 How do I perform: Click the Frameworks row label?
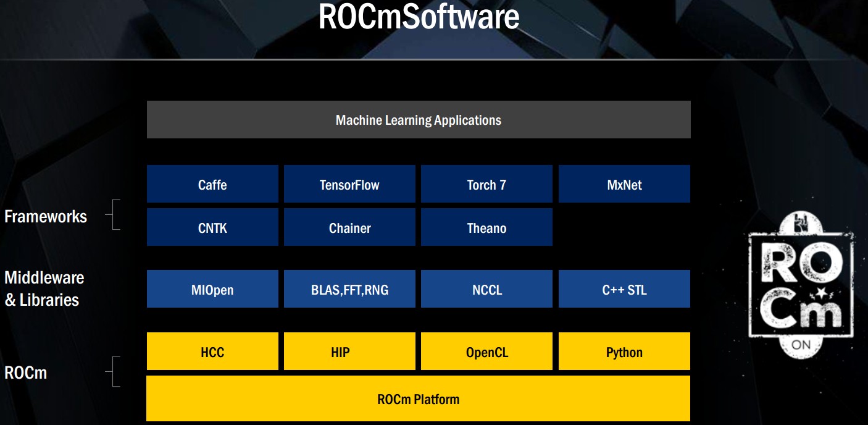(x=46, y=216)
